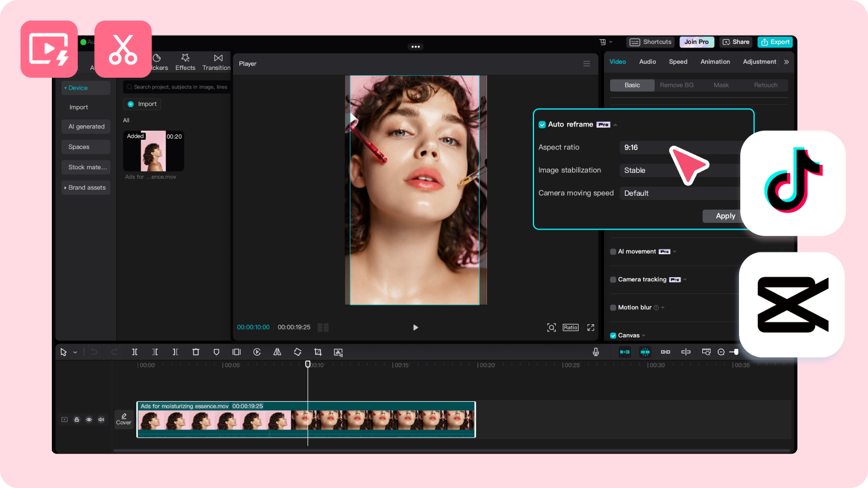Open the Transition panel at the top

point(216,62)
